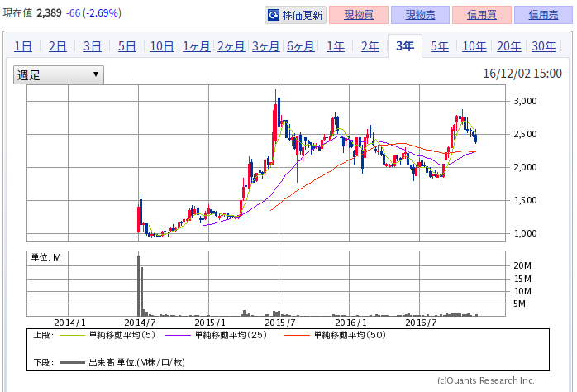The width and height of the screenshot is (577, 392).
Task: Switch to the 1年 period tab
Action: pos(336,46)
